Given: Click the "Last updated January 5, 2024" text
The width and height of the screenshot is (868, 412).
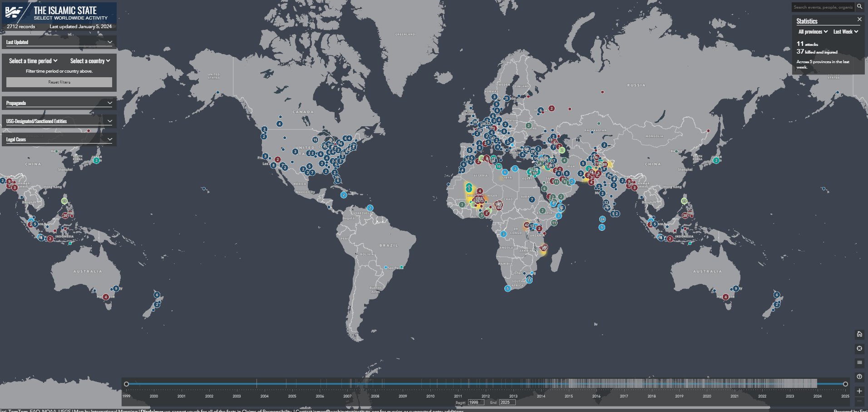Looking at the screenshot, I should pos(80,26).
